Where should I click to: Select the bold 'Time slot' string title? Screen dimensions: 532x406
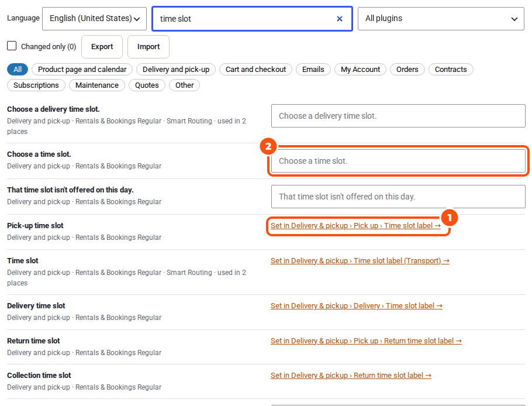coord(23,260)
